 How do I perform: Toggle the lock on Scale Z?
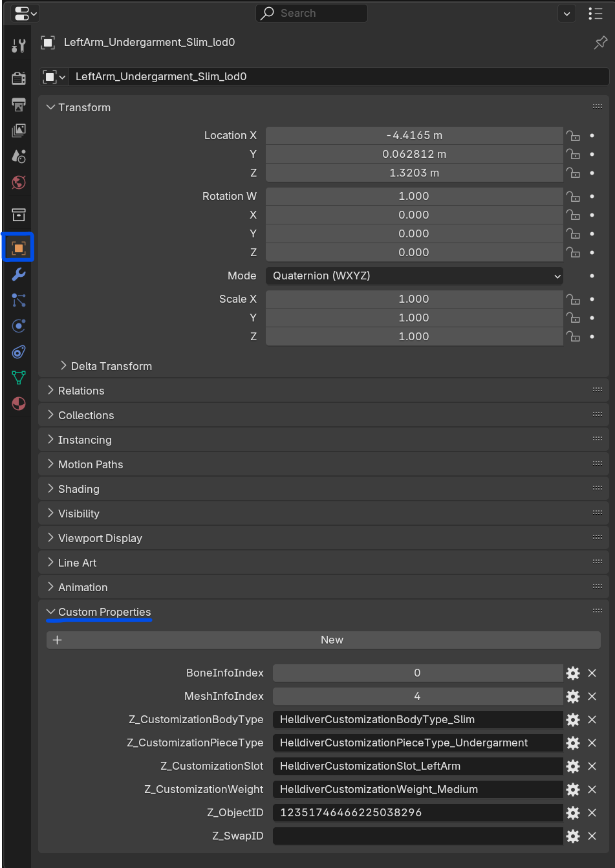tap(573, 337)
